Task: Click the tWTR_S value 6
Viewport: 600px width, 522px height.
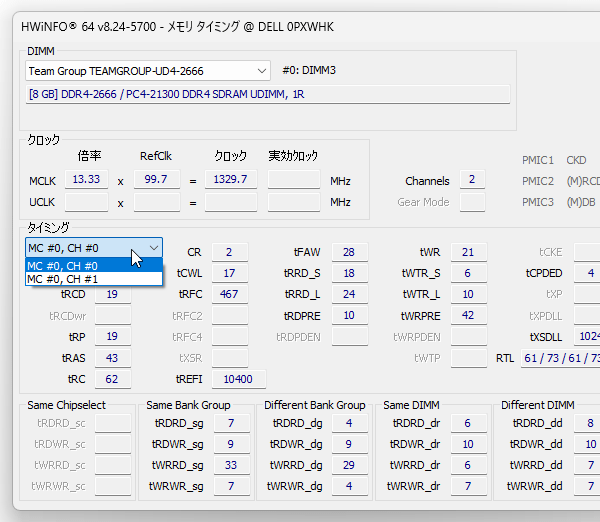Action: tap(469, 273)
